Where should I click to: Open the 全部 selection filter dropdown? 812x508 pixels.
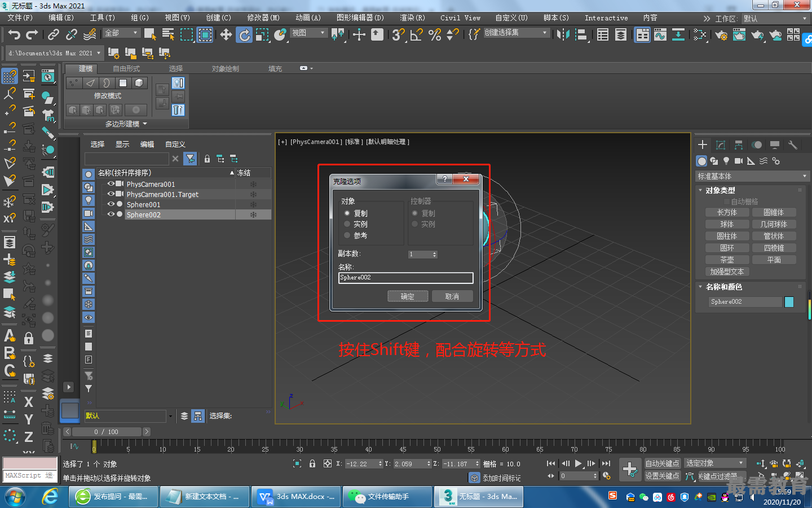pos(121,33)
